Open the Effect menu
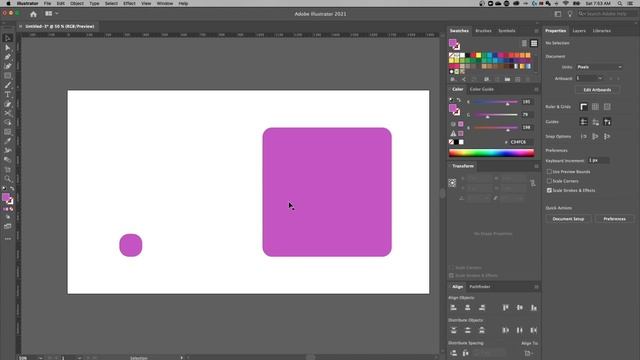The width and height of the screenshot is (640, 360). pyautogui.click(x=129, y=3)
